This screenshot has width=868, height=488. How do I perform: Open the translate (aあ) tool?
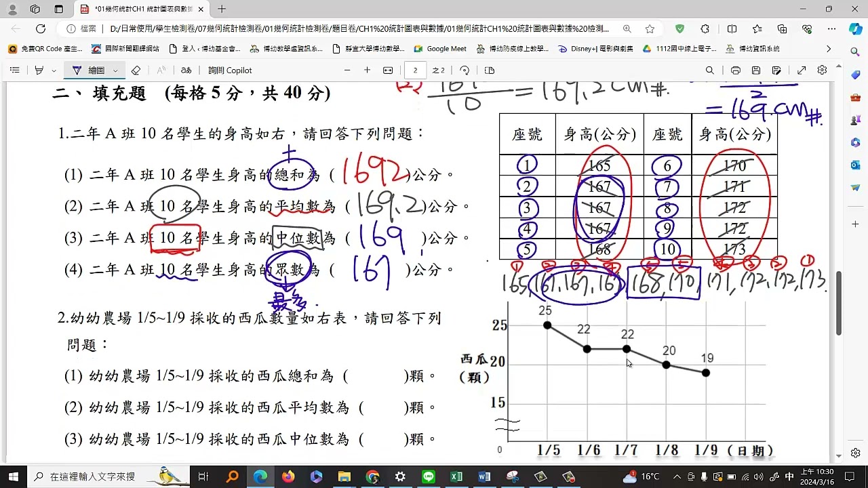click(x=186, y=70)
